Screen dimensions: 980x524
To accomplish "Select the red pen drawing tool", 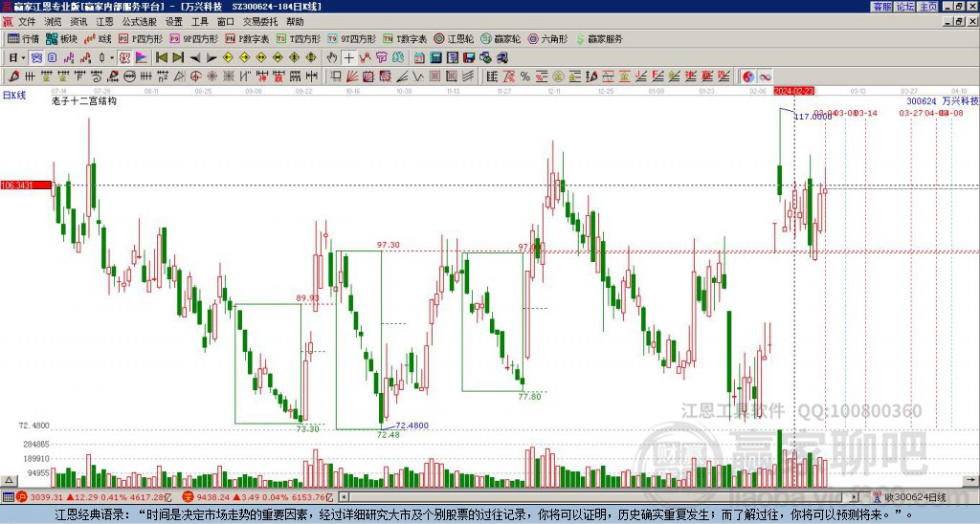I will point(13,76).
